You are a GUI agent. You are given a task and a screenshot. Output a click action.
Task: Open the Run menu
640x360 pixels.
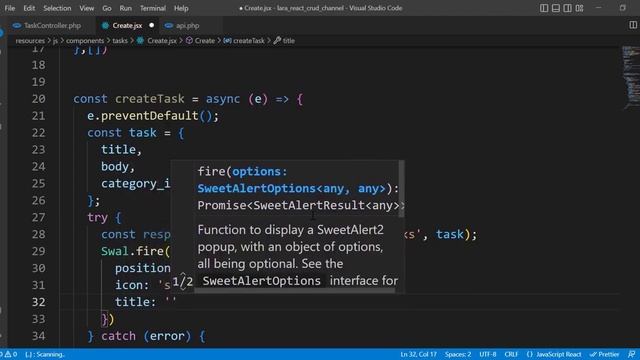(125, 8)
